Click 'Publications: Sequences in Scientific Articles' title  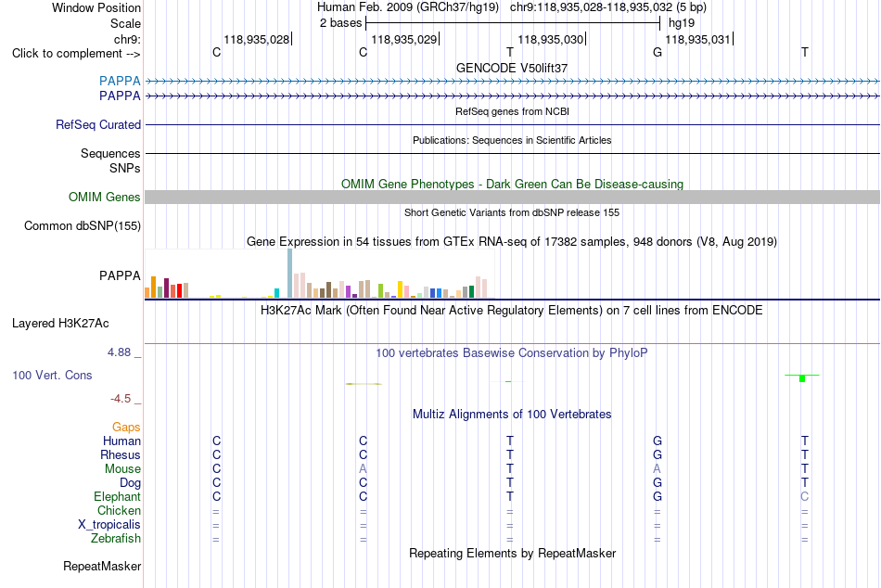(x=512, y=140)
